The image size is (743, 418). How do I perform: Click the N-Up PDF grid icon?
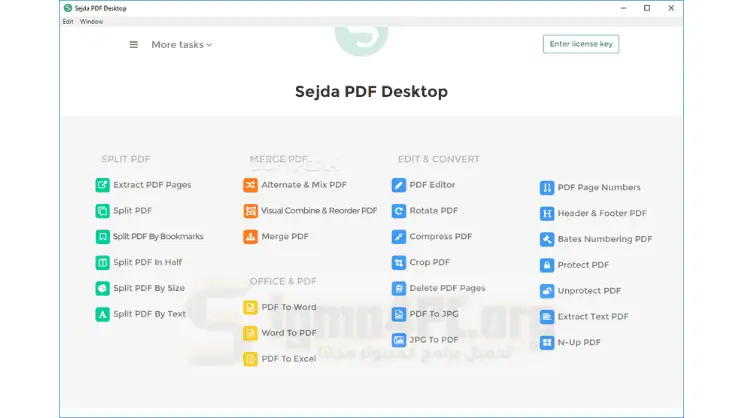(547, 343)
